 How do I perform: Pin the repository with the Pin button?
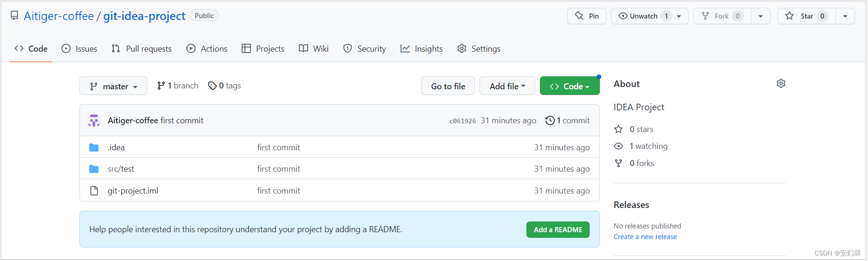[587, 16]
